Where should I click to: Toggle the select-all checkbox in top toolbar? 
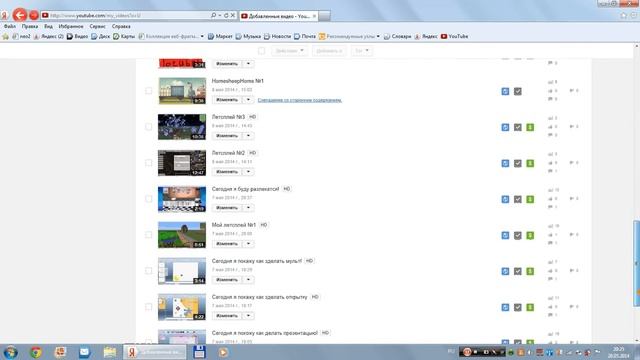(262, 51)
